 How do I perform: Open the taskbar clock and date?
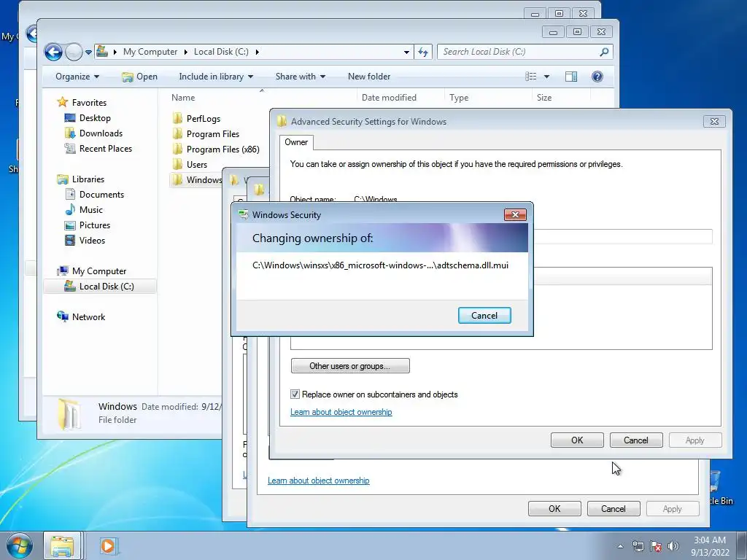[710, 546]
